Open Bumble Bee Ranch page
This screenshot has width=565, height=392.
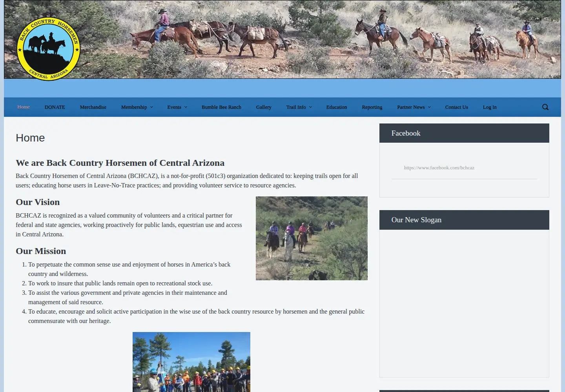[x=221, y=107]
